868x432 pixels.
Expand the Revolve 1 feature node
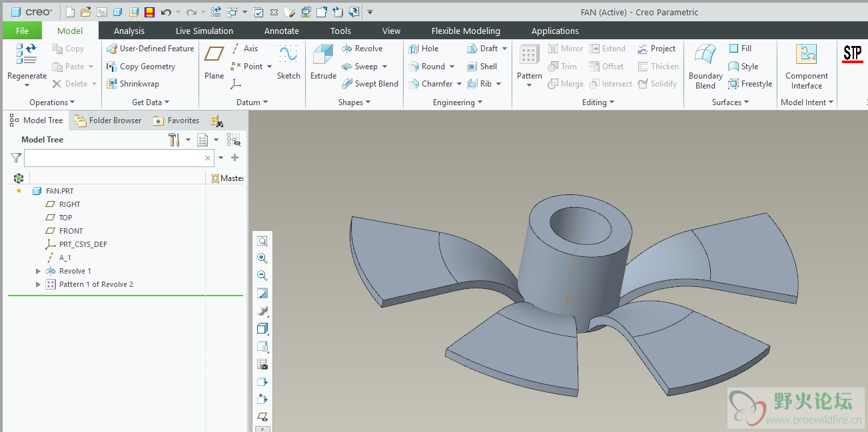[38, 271]
